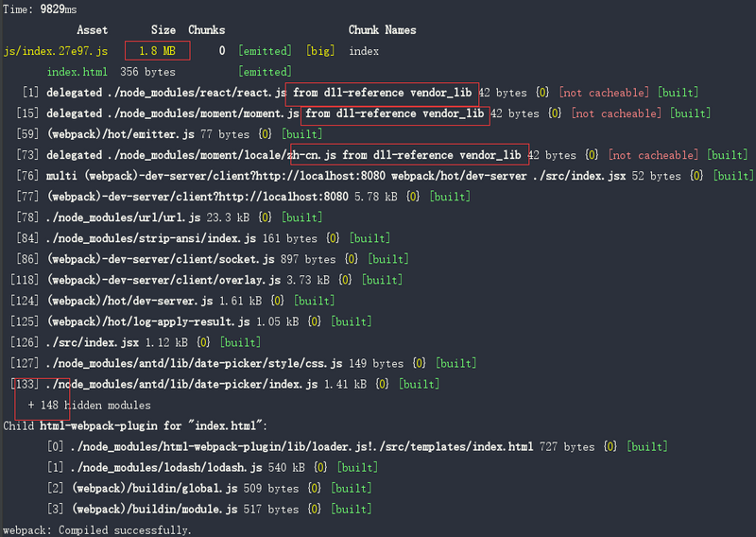The height and width of the screenshot is (537, 756).
Task: Click the green 'index.html' asset name
Action: pos(77,72)
